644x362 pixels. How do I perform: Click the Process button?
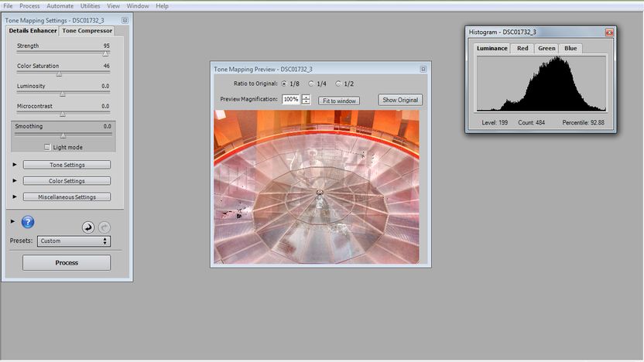(x=67, y=263)
